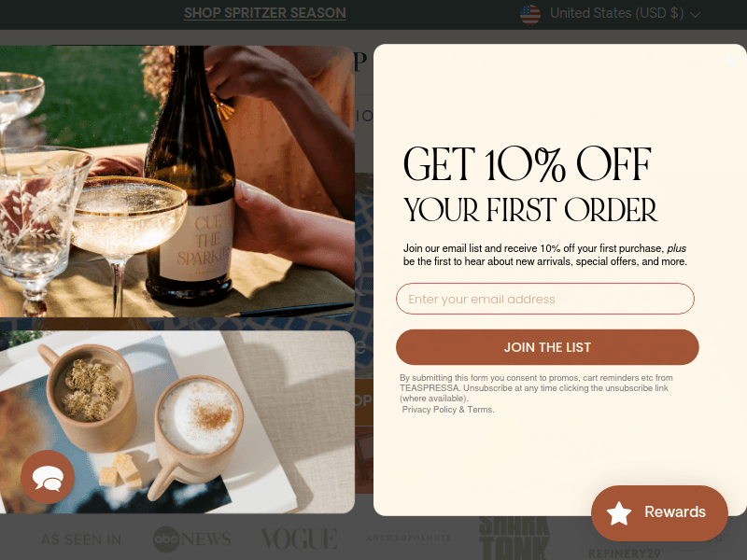Click the GET 10% OFF heading
747x560 pixels.
click(x=528, y=164)
